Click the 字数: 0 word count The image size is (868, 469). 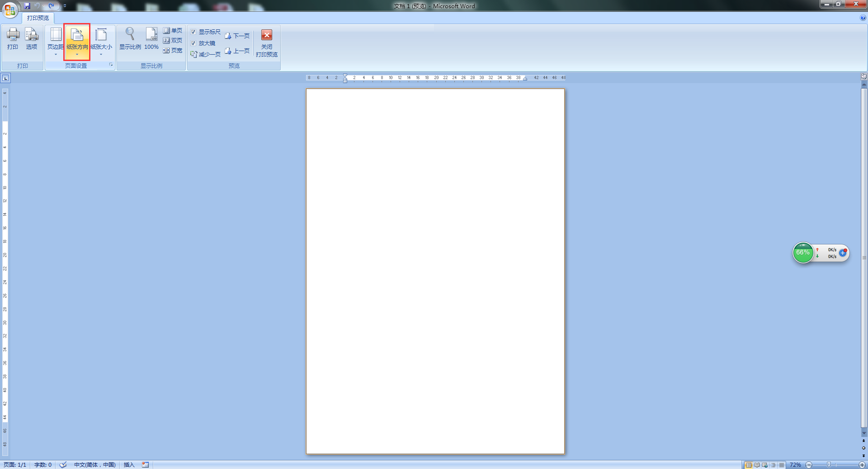(43, 465)
